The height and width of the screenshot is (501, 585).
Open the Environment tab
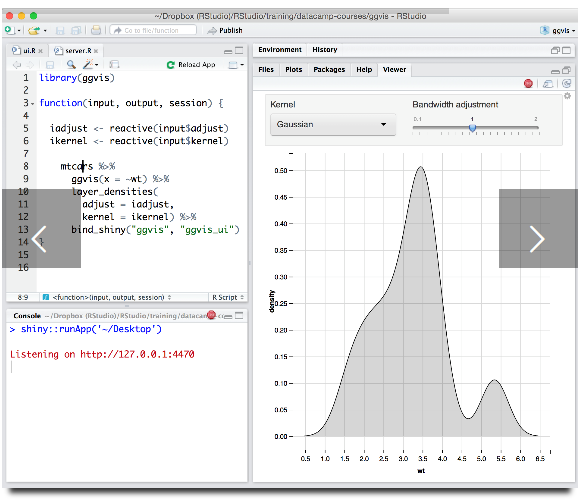(x=280, y=50)
